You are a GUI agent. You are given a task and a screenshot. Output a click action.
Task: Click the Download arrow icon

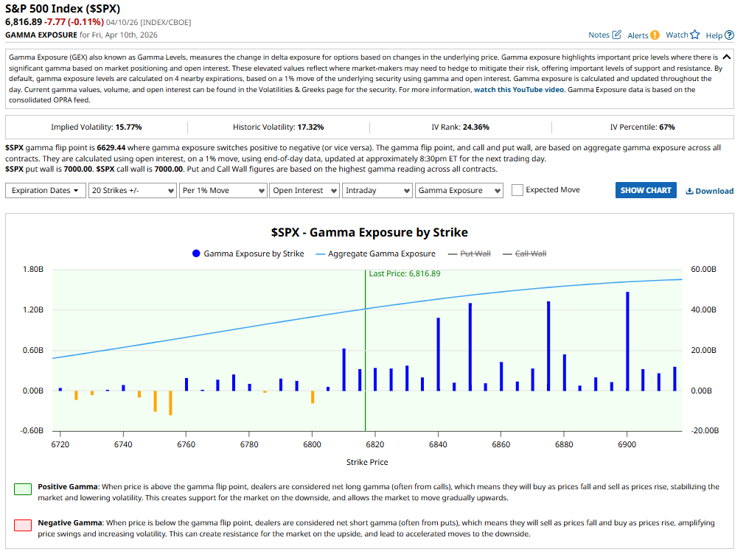tap(689, 191)
